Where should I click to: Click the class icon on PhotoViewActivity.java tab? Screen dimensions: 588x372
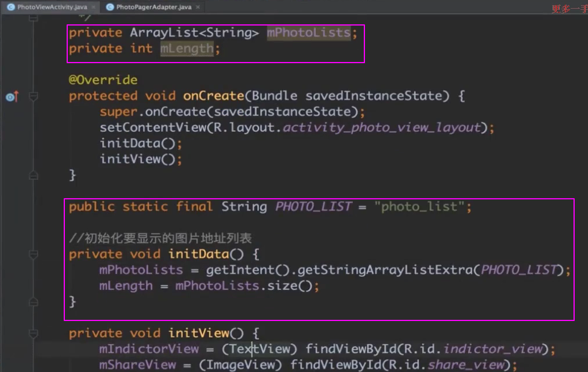coord(11,7)
